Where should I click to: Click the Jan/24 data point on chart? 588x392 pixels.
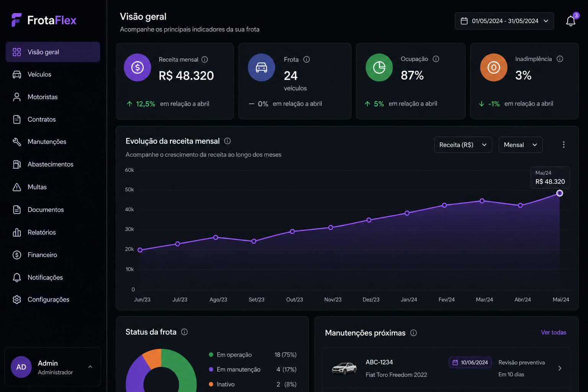[x=407, y=213]
